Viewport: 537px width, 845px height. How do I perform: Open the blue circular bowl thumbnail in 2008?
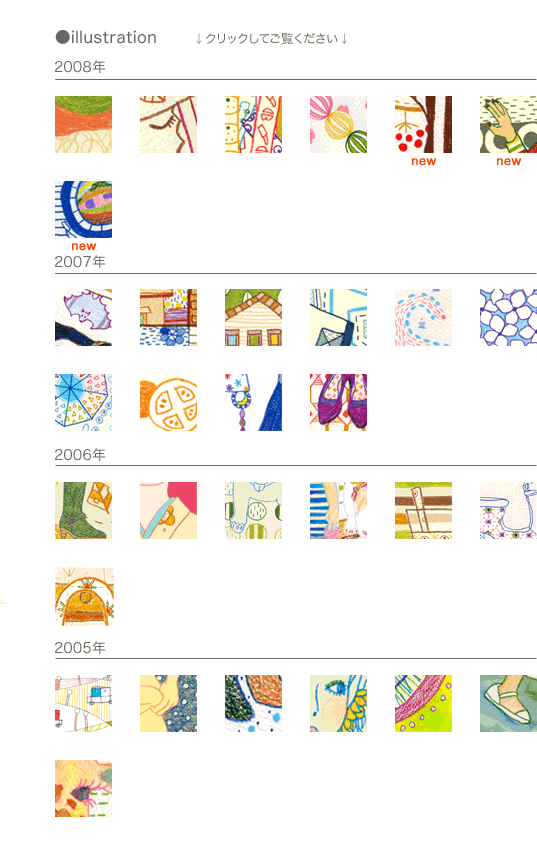point(84,209)
